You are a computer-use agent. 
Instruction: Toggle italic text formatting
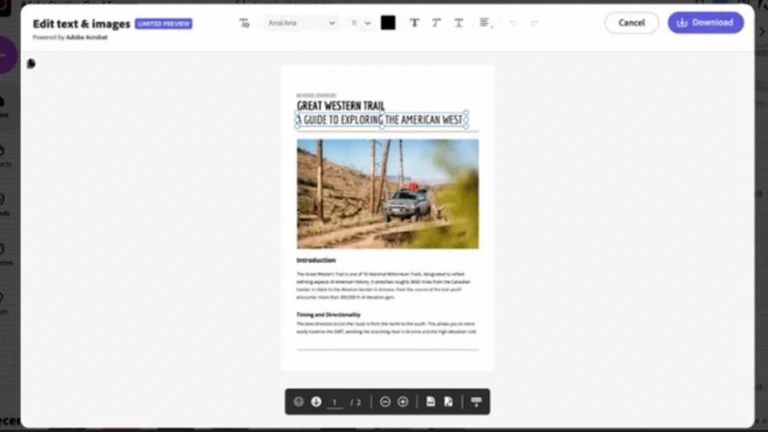pos(436,23)
